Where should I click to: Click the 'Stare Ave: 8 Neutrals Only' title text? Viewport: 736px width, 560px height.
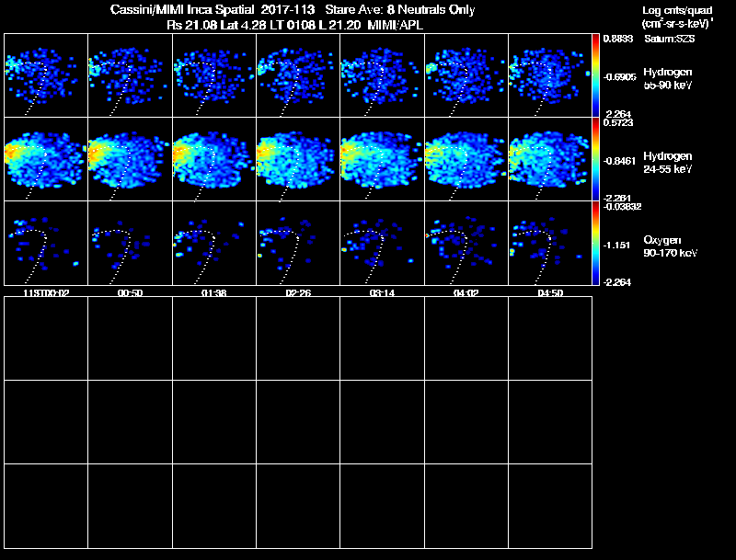tap(400, 9)
